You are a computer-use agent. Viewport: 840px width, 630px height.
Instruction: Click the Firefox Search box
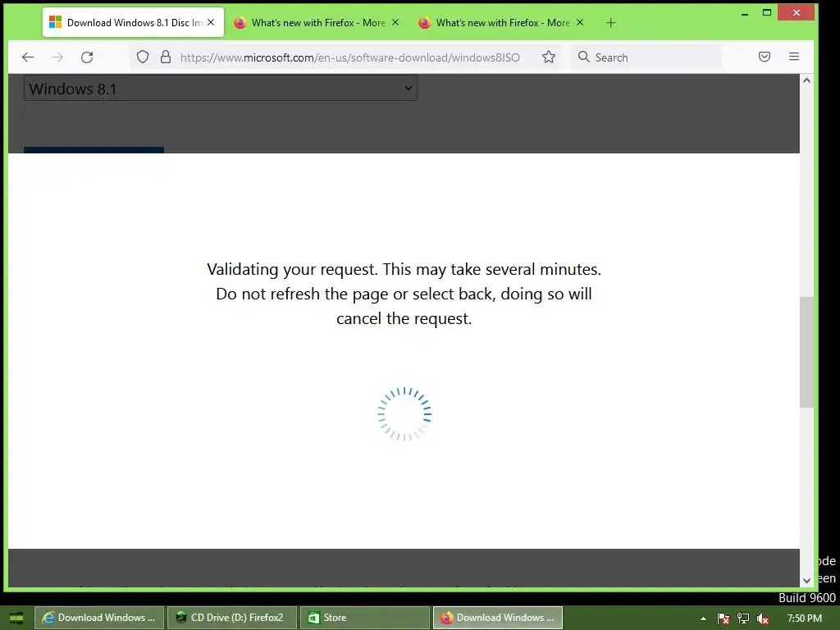point(648,57)
